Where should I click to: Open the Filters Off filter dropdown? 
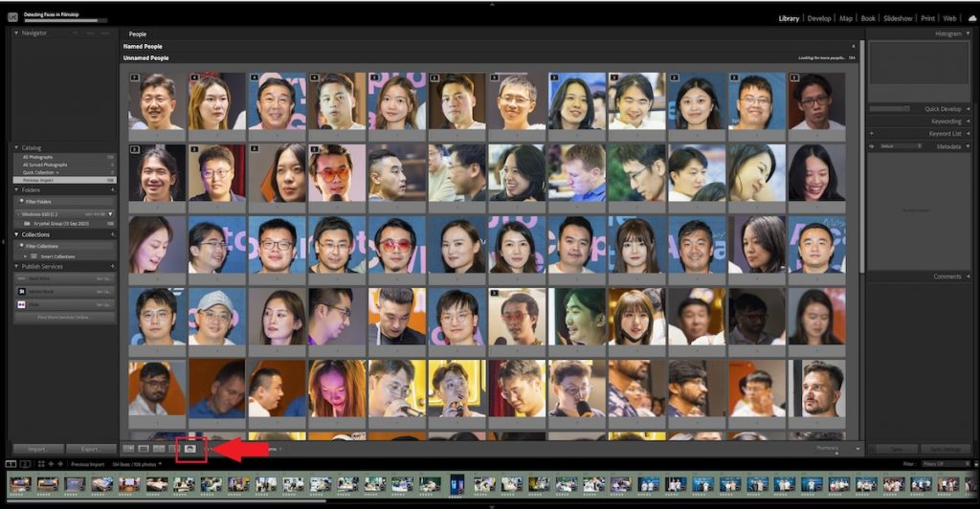pos(945,464)
